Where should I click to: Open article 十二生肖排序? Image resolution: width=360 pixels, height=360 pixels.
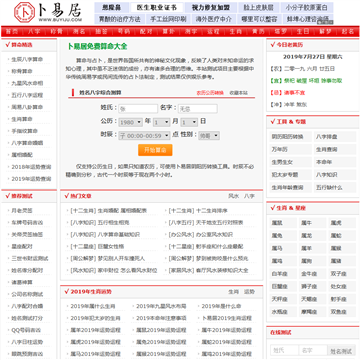[212, 211]
